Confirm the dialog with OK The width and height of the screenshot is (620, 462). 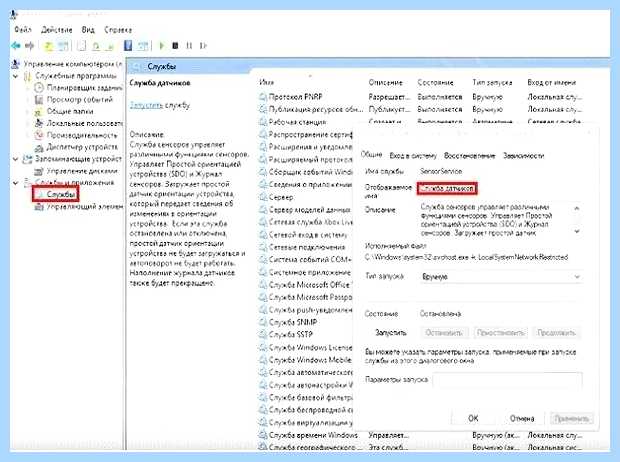(x=473, y=418)
